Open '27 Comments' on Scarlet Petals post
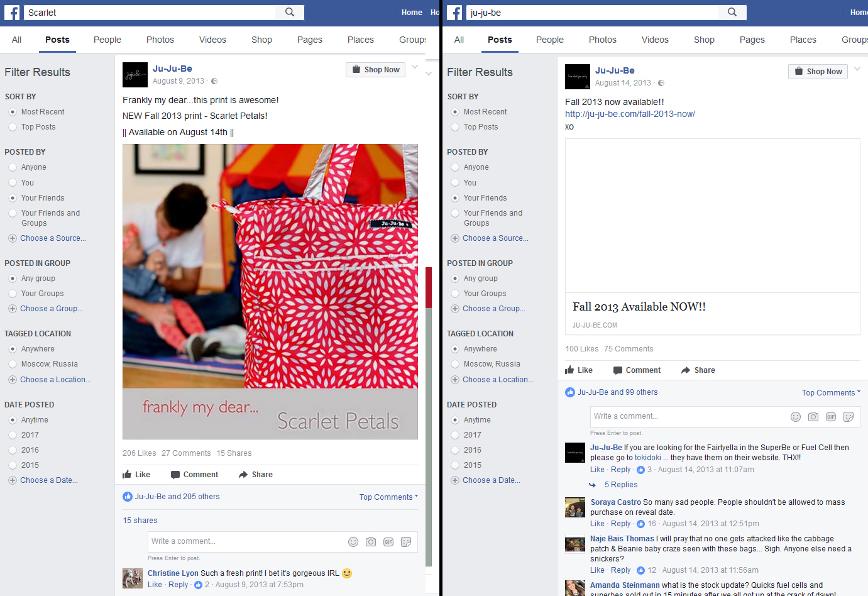Viewport: 868px width, 596px height. 186,453
